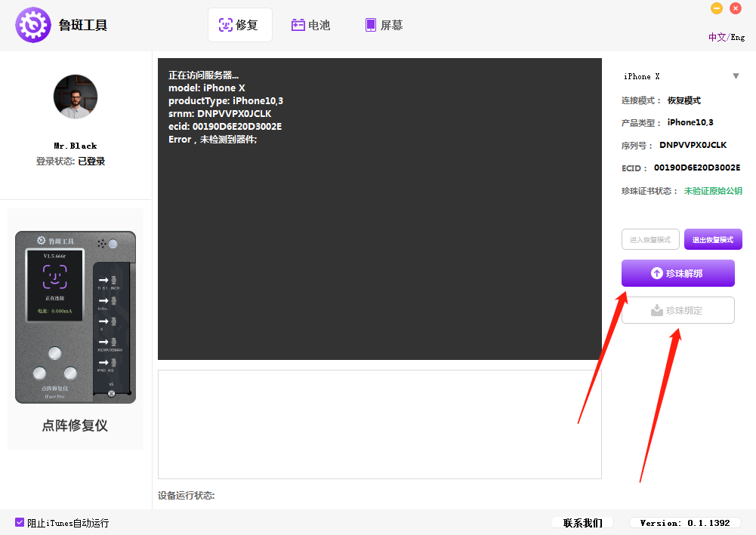Click the screen icon beside 屏幕

pyautogui.click(x=370, y=25)
